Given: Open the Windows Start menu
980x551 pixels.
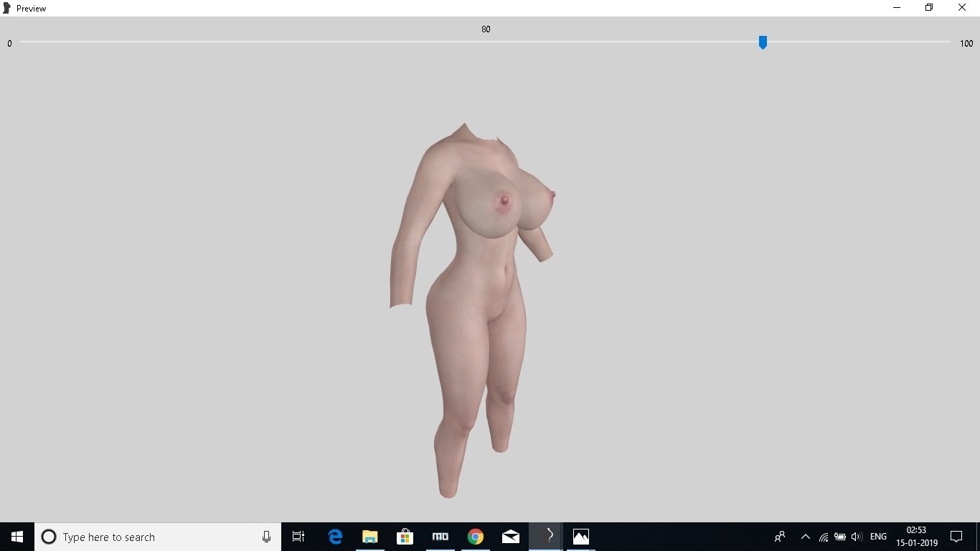Looking at the screenshot, I should (17, 537).
